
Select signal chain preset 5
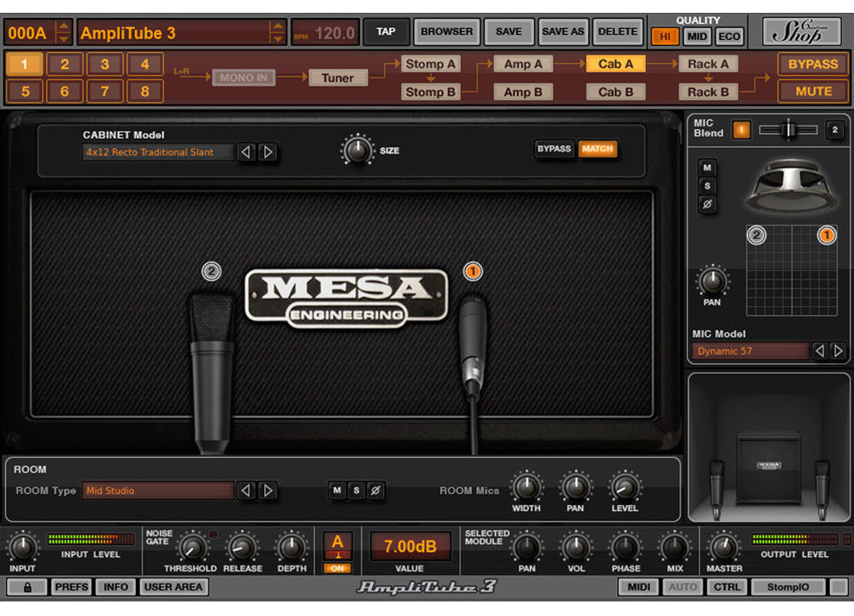pyautogui.click(x=24, y=91)
